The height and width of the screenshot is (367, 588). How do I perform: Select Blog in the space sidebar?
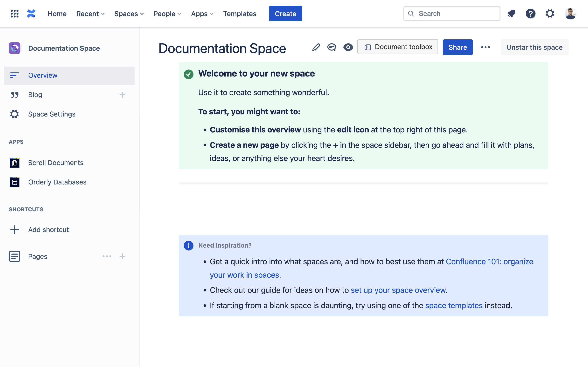[x=35, y=95]
